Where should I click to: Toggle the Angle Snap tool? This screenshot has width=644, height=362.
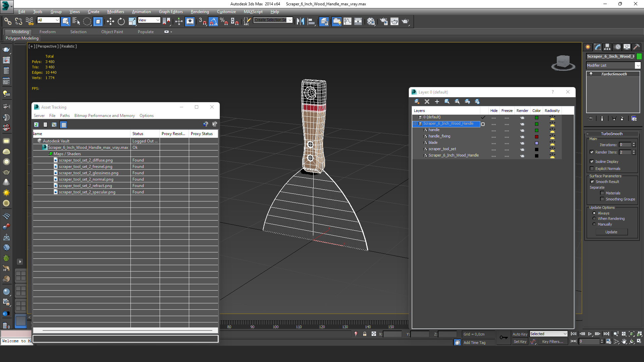[213, 21]
